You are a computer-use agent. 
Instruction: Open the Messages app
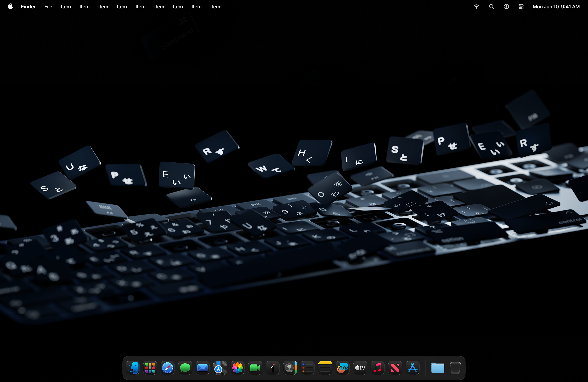tap(185, 368)
